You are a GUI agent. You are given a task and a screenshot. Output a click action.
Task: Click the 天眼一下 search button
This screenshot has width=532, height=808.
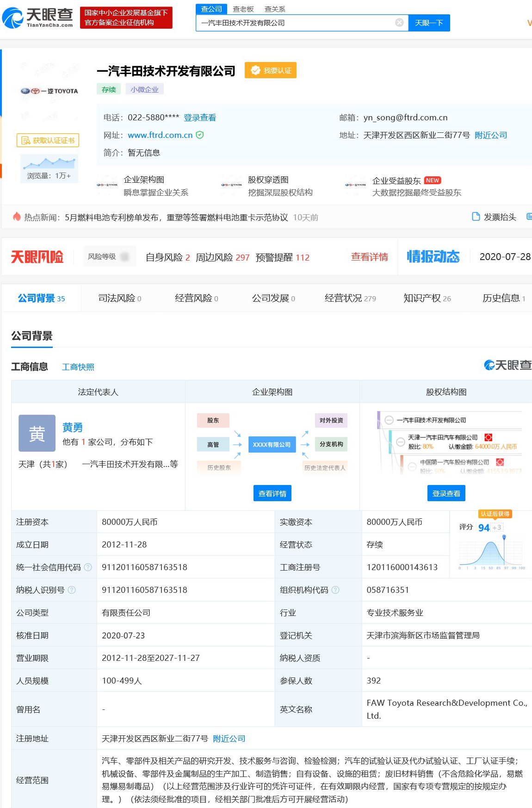tap(429, 23)
